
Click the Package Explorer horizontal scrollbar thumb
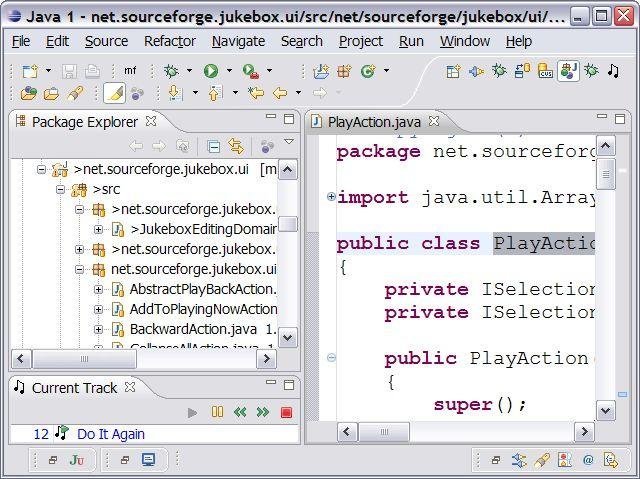(x=84, y=359)
